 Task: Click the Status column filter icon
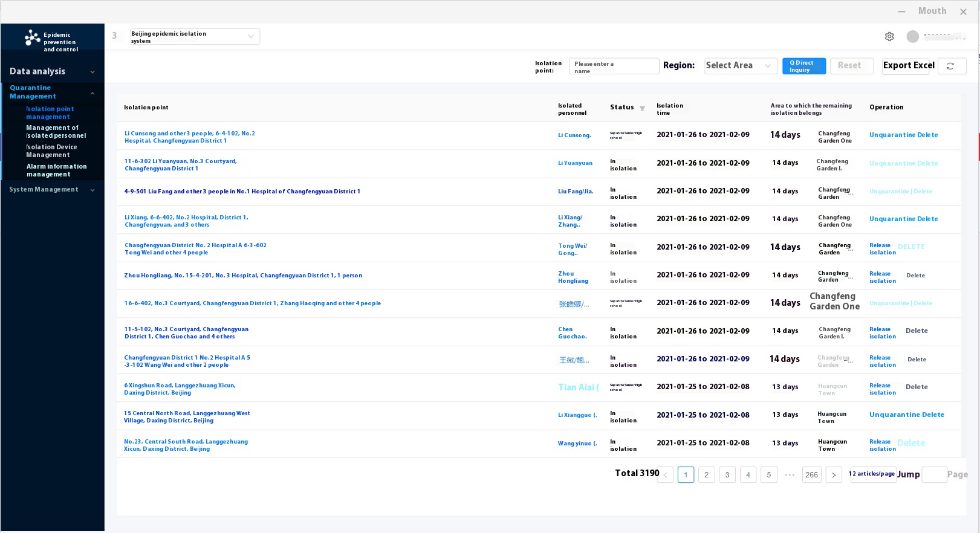click(x=642, y=109)
